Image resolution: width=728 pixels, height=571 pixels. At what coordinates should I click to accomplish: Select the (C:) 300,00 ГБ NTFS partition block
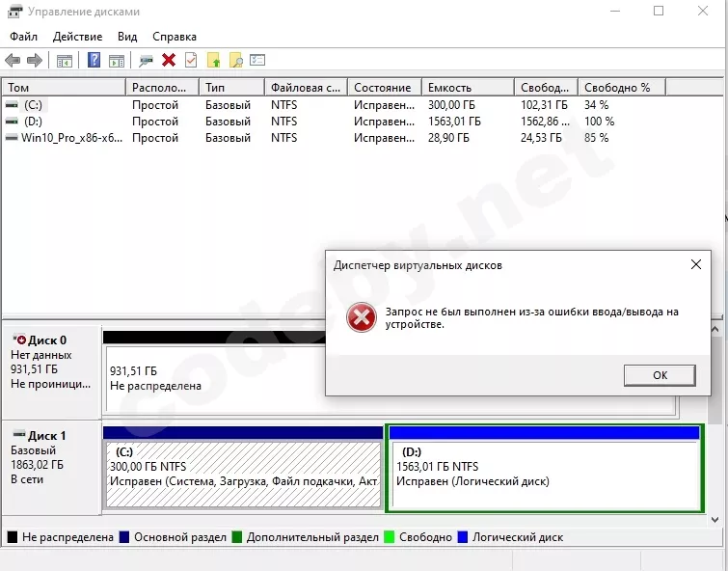tap(243, 469)
